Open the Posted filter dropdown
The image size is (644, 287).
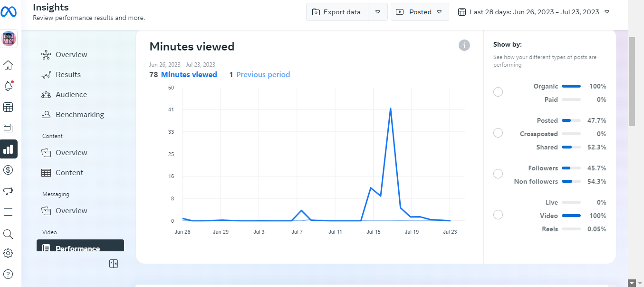[x=420, y=12]
